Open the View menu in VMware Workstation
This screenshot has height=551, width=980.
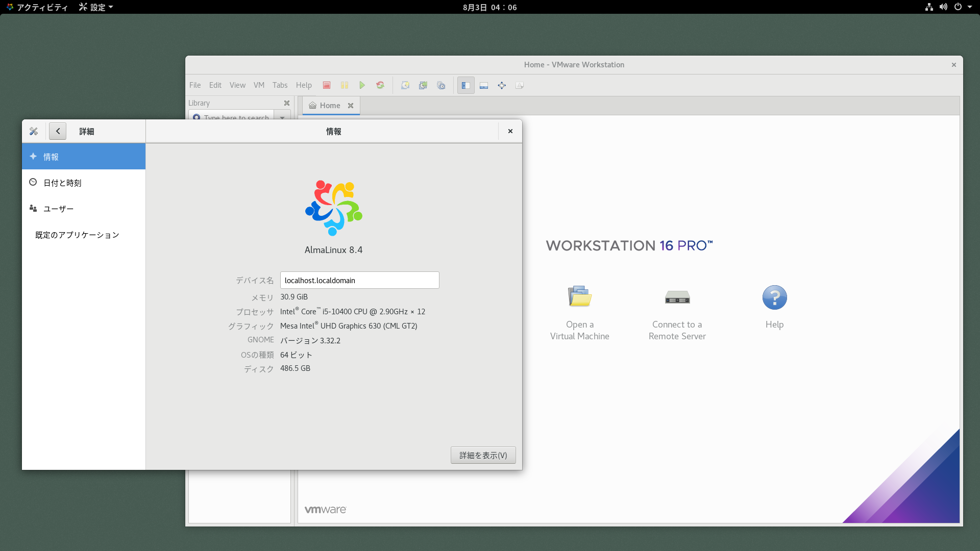(x=237, y=85)
